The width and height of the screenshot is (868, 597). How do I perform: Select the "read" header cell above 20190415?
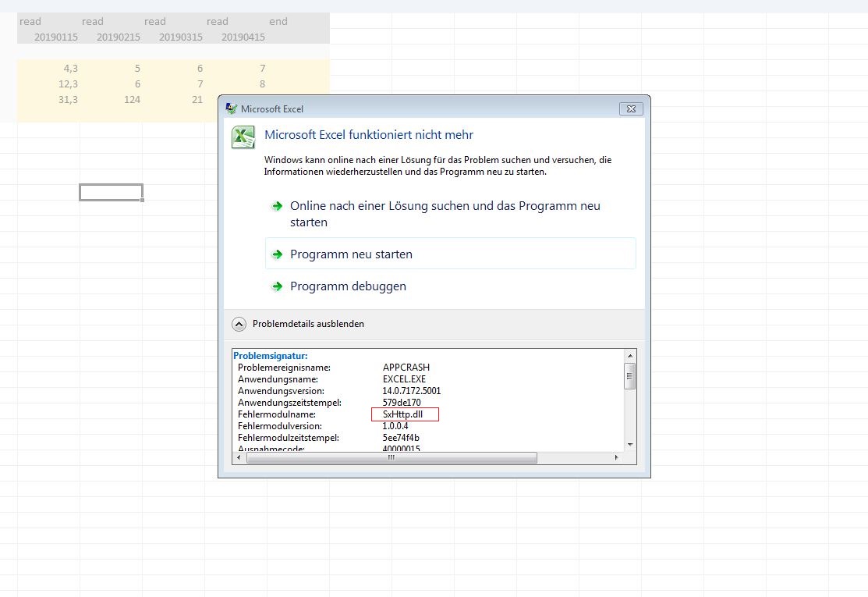click(x=236, y=21)
